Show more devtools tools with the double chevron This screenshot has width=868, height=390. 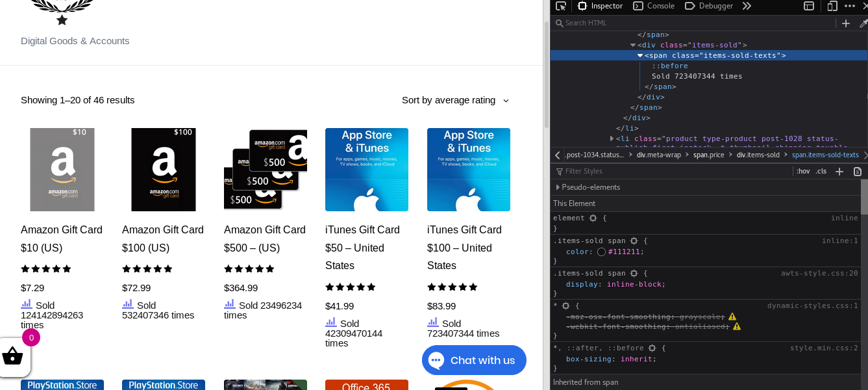(747, 6)
